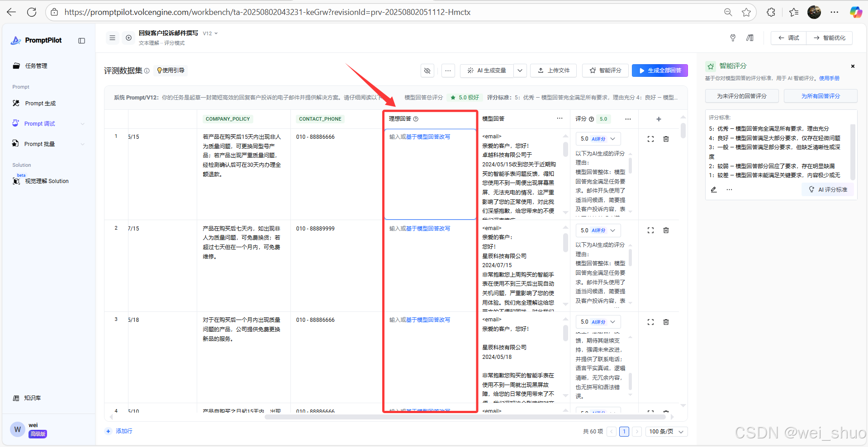
Task: Delete row 2 with the trash icon
Action: point(666,231)
